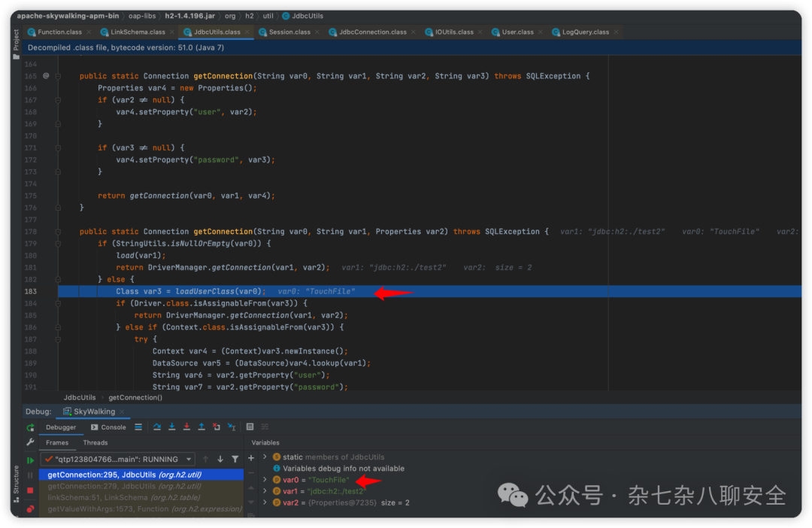The height and width of the screenshot is (528, 812).
Task: Expand the var2 Properties node
Action: coord(265,502)
